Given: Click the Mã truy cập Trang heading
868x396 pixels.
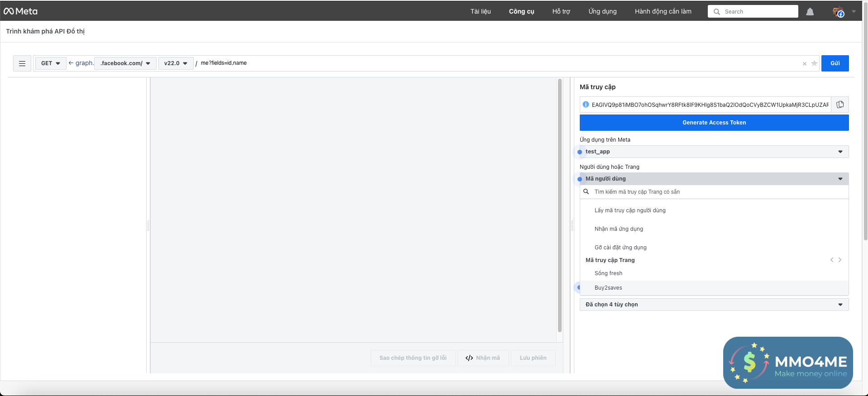Looking at the screenshot, I should 610,260.
